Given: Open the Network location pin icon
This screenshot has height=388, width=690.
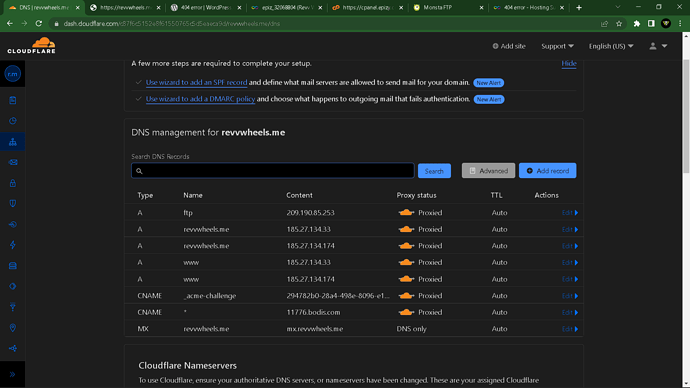Looking at the screenshot, I should [x=13, y=328].
